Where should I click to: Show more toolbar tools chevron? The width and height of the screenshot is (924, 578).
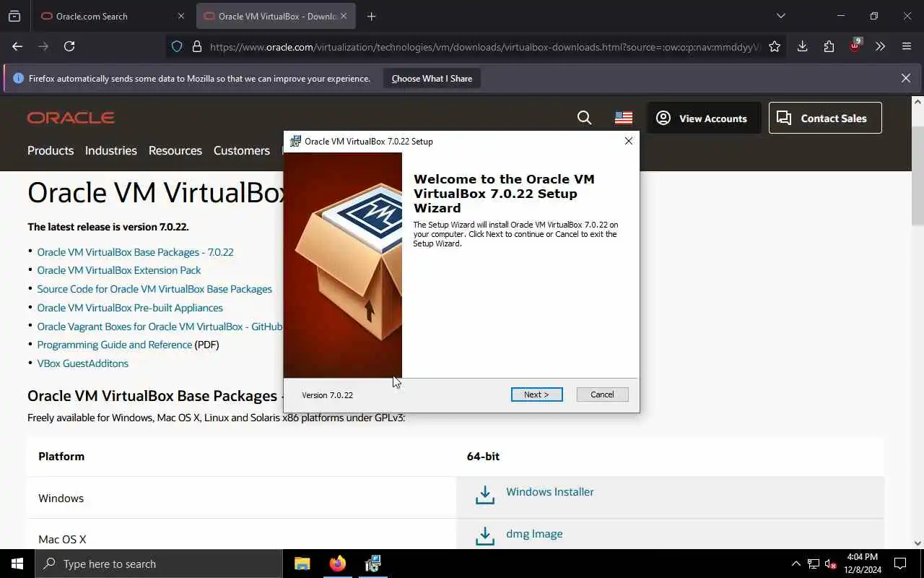click(x=880, y=46)
